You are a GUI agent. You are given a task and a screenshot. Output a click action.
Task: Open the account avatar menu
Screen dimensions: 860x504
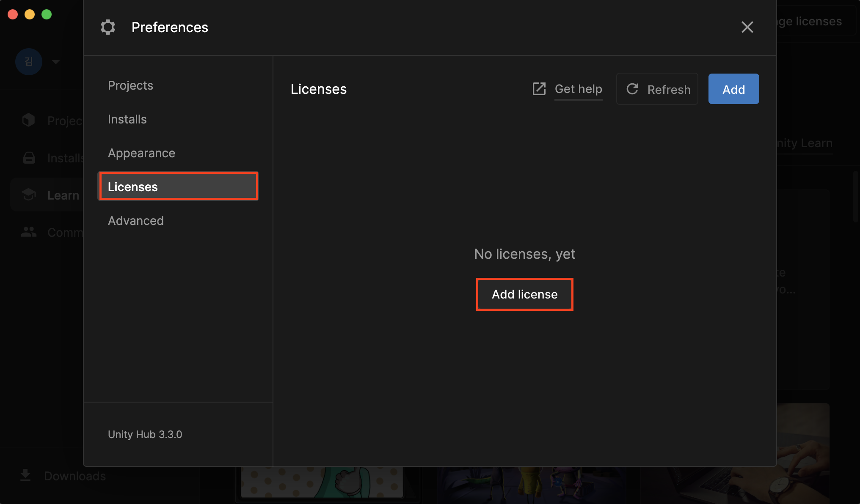point(29,62)
